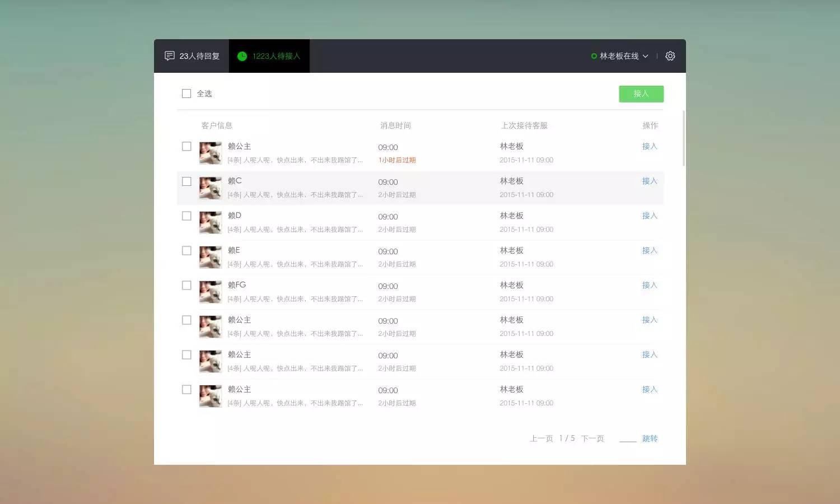840x504 pixels.
Task: Tick the checkbox for customer 赖C
Action: 186,181
